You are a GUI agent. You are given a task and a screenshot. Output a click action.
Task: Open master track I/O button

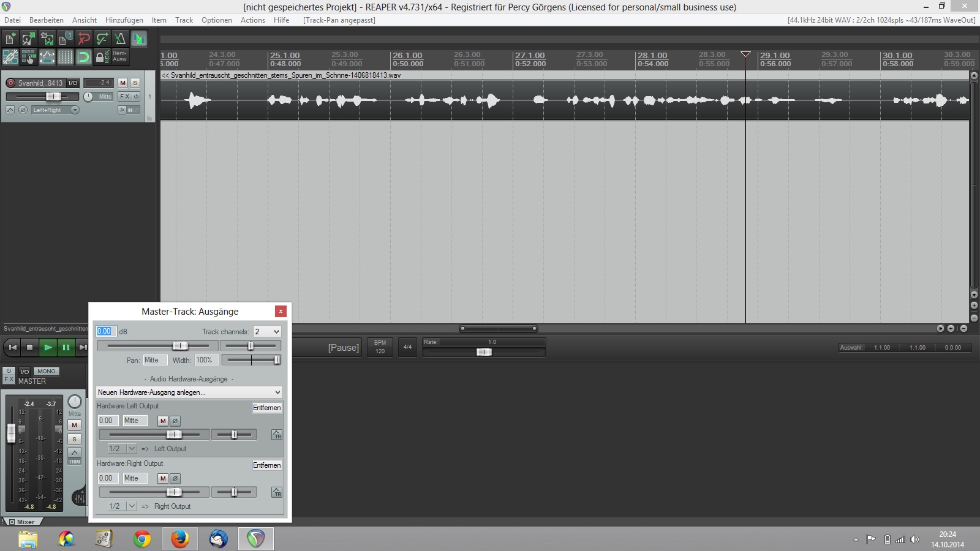(x=24, y=371)
